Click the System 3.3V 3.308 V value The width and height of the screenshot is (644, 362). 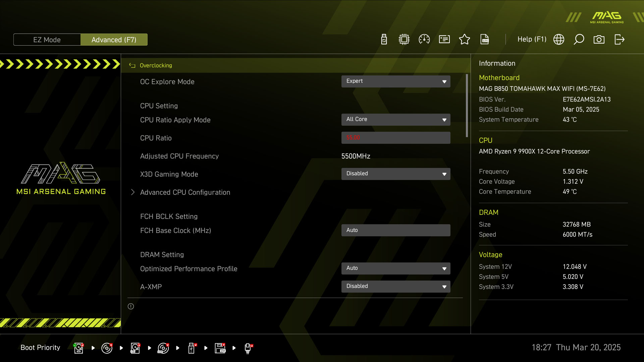tap(573, 287)
